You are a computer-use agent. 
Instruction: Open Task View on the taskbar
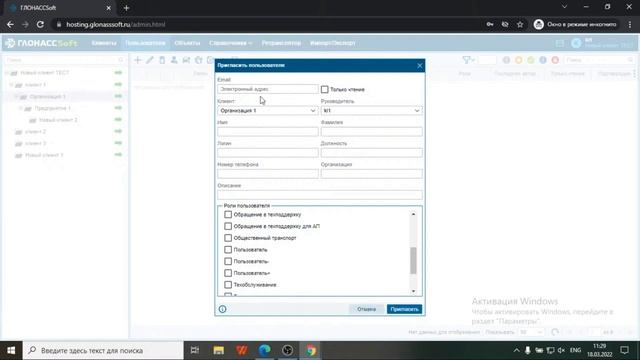coord(195,350)
